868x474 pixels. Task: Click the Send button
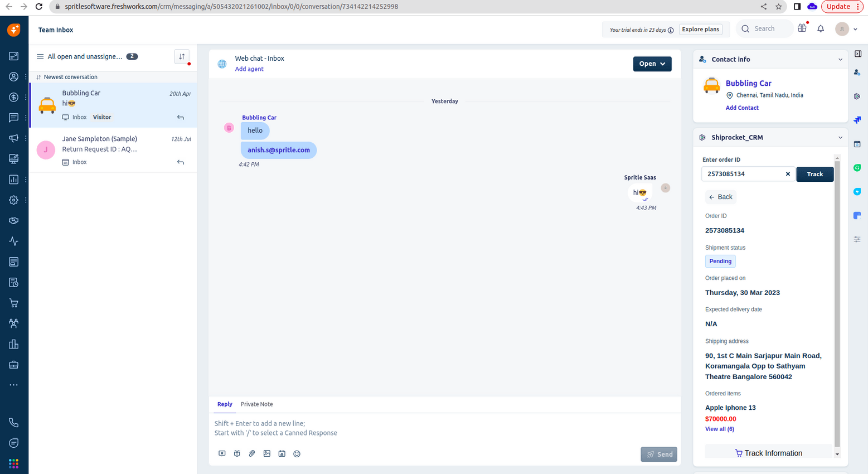pos(659,454)
